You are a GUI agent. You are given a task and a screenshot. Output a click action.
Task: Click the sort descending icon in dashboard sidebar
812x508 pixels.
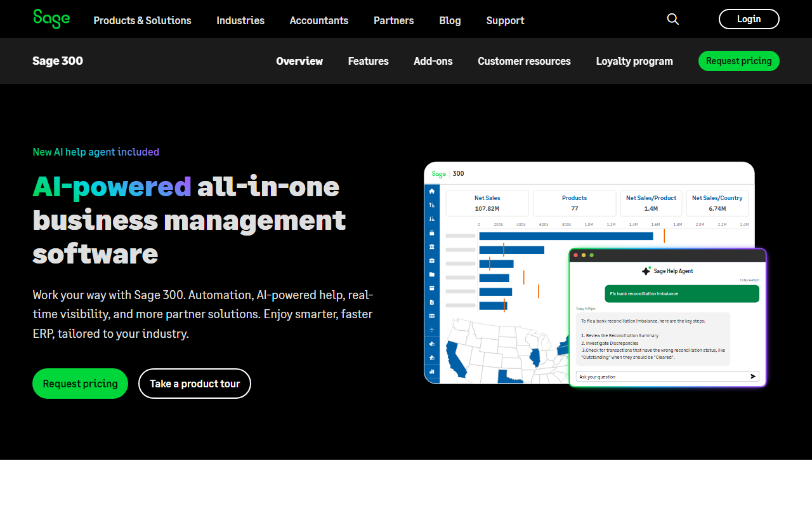[432, 219]
